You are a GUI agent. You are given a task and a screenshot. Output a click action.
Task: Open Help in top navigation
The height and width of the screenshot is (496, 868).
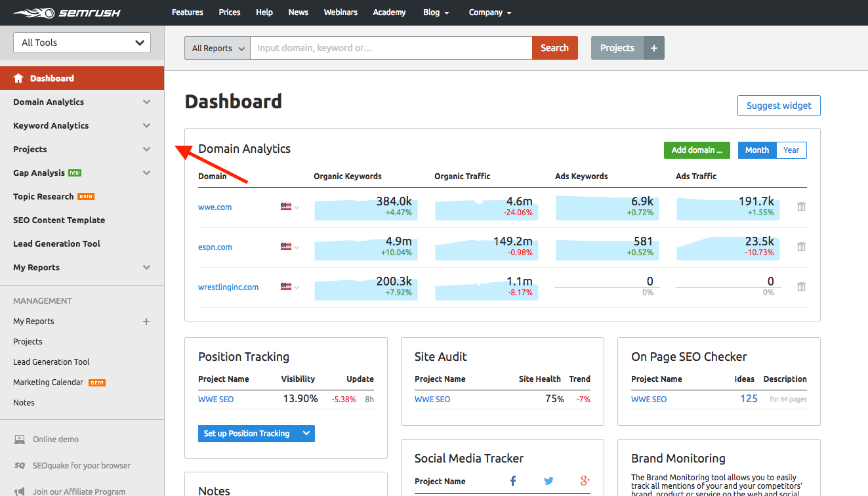pos(264,12)
